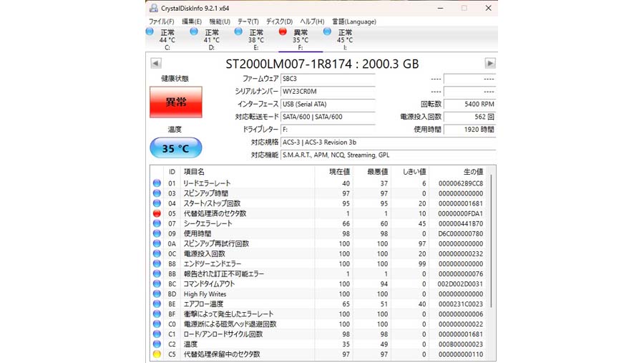
Task: Click the 35 °C temperature indicator
Action: click(x=175, y=148)
